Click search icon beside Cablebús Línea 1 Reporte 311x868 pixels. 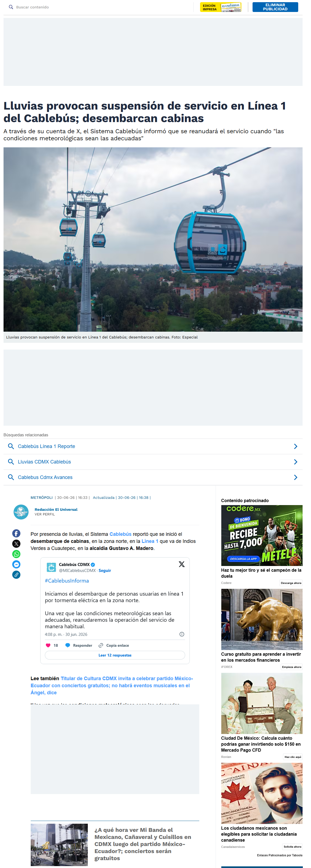click(x=11, y=446)
